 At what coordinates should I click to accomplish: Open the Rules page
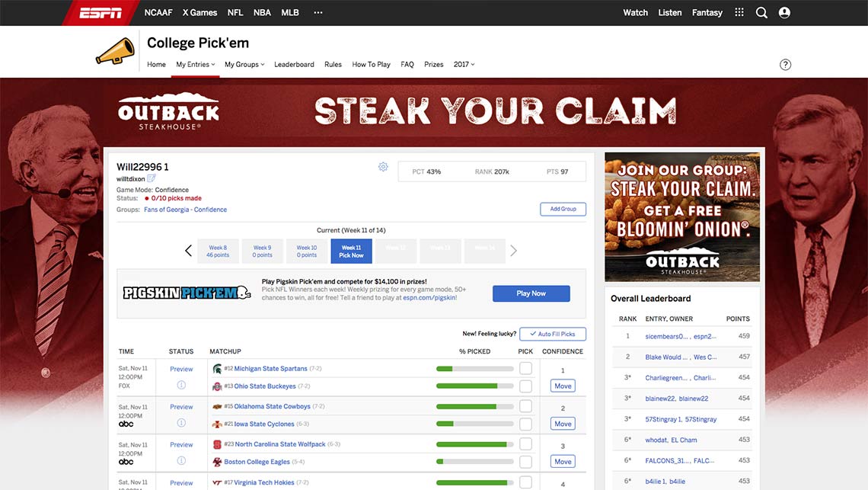pyautogui.click(x=333, y=64)
